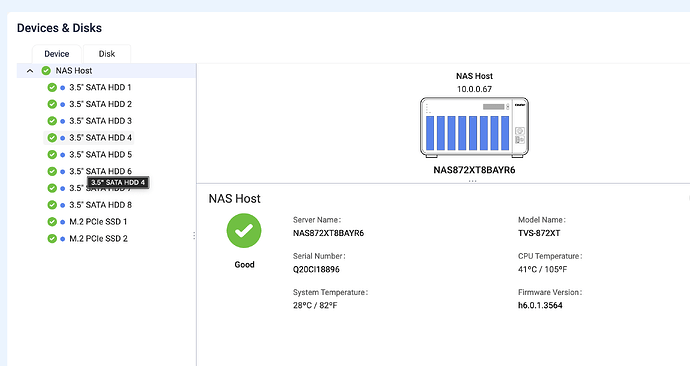
Task: Select 3.5" SATA HDD 5 entry
Action: click(100, 154)
